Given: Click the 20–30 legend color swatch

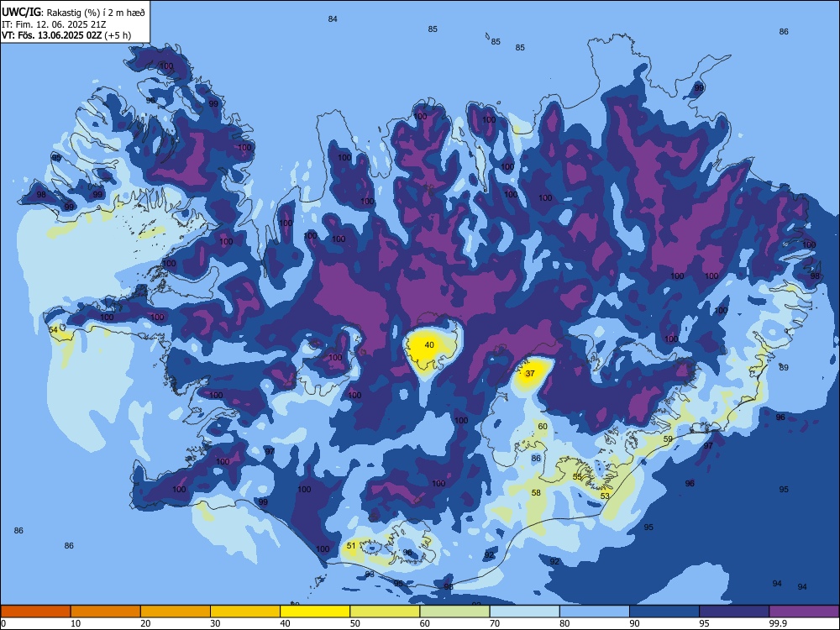Looking at the screenshot, I should (176, 612).
